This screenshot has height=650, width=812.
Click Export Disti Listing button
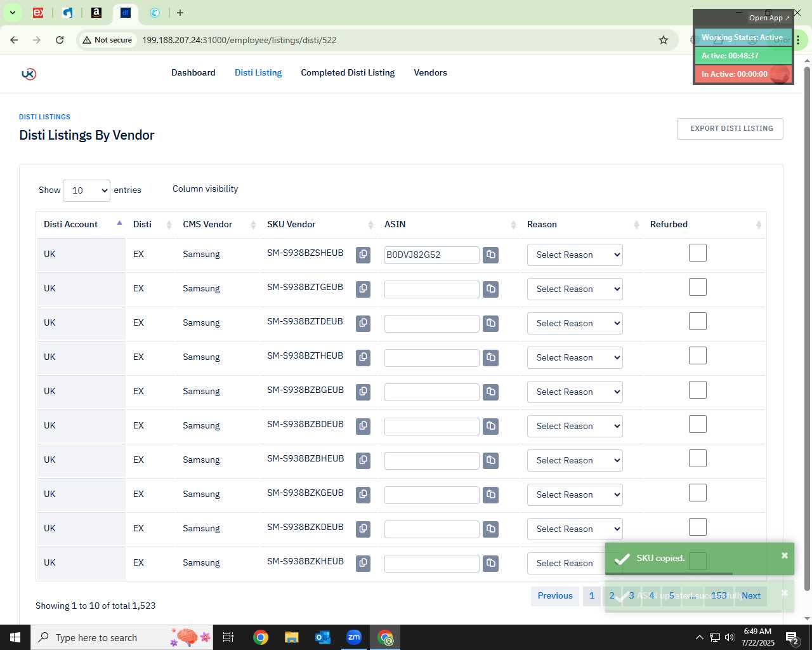click(730, 128)
